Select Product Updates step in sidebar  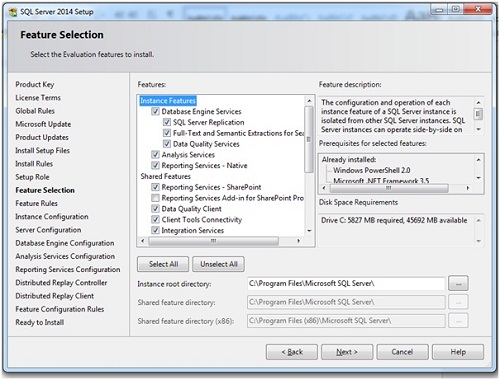tap(42, 137)
